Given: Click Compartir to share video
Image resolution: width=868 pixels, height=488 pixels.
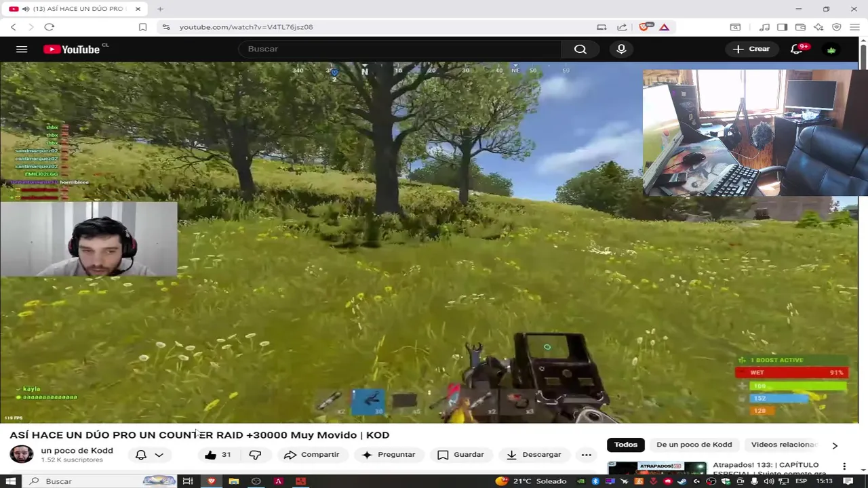Looking at the screenshot, I should (x=311, y=455).
